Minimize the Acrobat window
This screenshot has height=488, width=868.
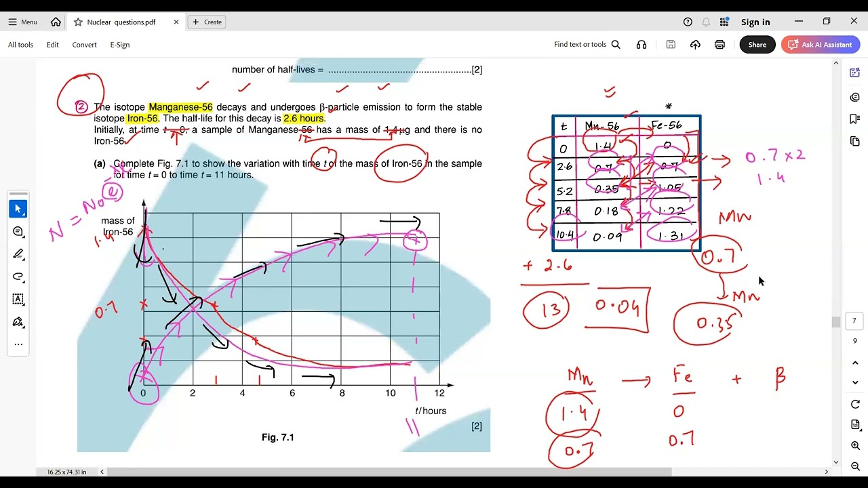798,22
